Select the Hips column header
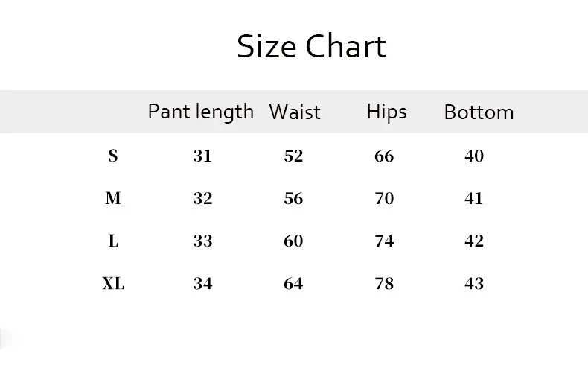 (x=386, y=112)
